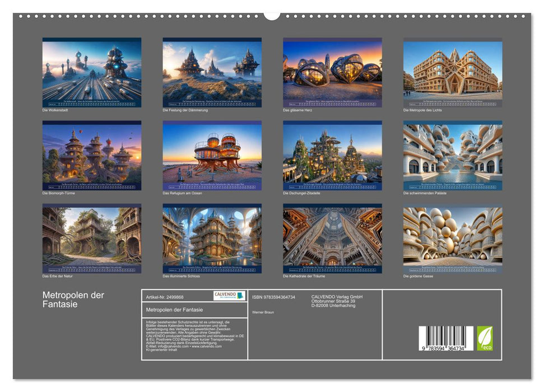Click the CALVENDO logo
Image resolution: width=544 pixels, height=392 pixels.
click(x=229, y=296)
